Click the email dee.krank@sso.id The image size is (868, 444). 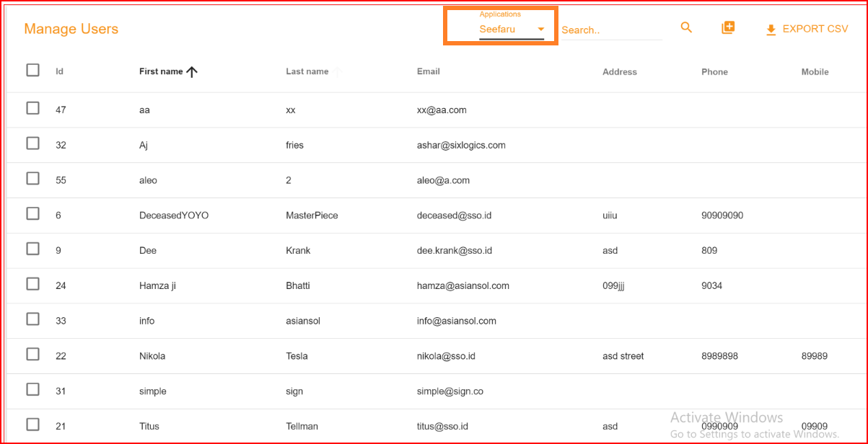[455, 251]
